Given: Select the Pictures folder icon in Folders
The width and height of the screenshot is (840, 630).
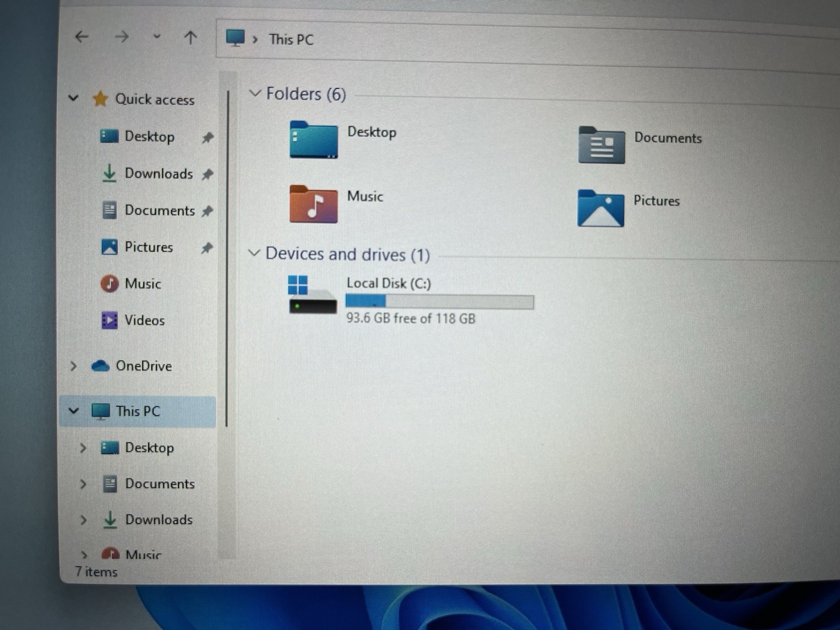Looking at the screenshot, I should point(601,208).
